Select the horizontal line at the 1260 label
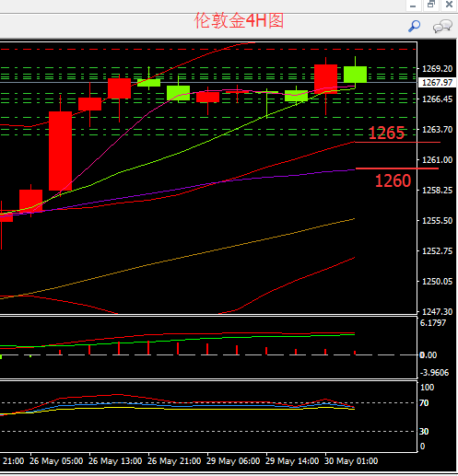The image size is (458, 476). tap(397, 168)
